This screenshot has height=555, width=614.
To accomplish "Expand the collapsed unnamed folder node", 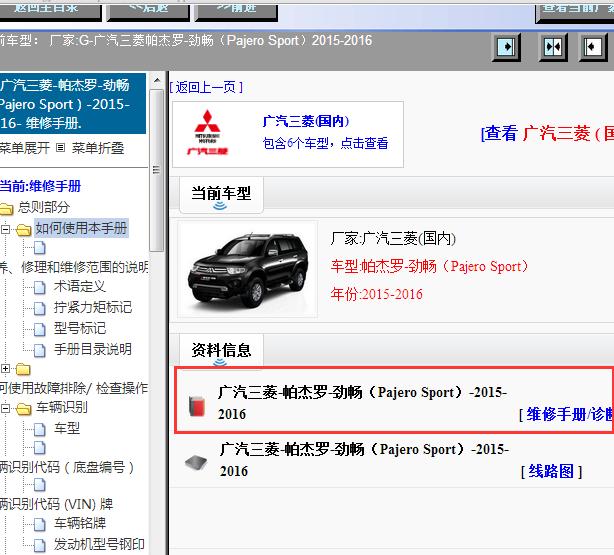I will pos(5,369).
